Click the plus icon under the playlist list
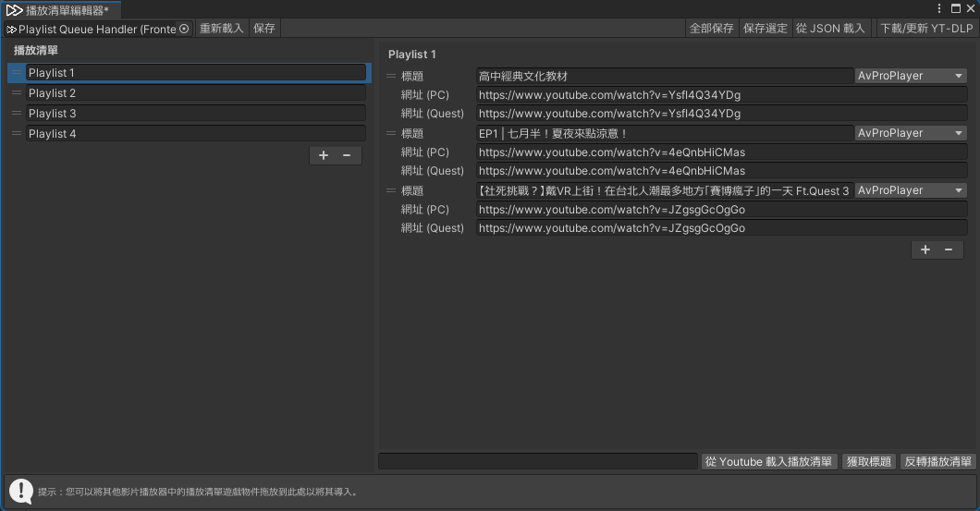This screenshot has height=511, width=980. [324, 155]
